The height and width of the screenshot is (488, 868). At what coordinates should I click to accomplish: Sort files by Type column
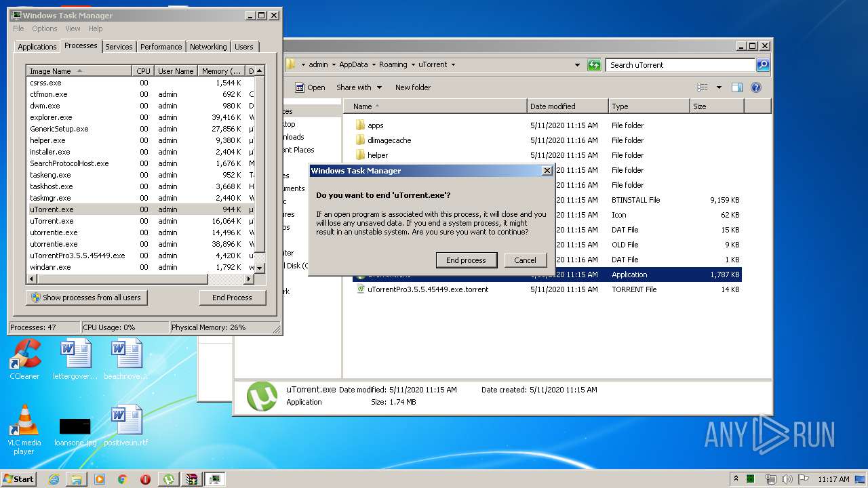[649, 106]
